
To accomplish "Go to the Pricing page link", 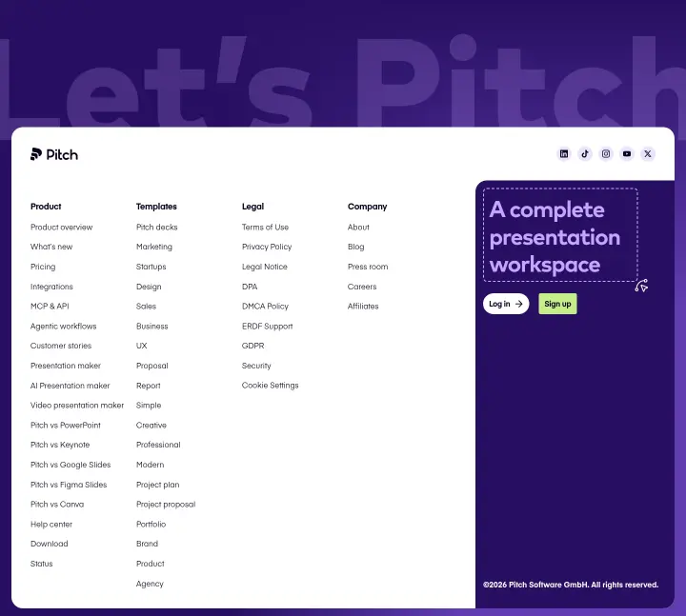I will [43, 267].
